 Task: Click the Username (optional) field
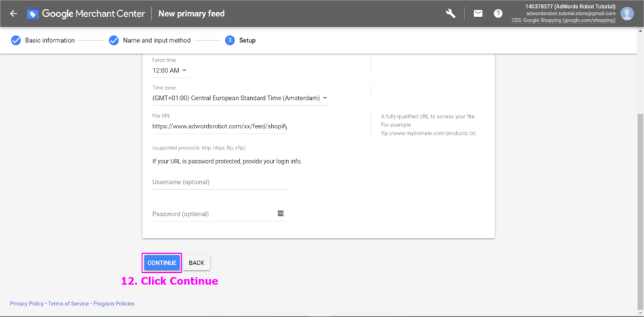pyautogui.click(x=220, y=182)
